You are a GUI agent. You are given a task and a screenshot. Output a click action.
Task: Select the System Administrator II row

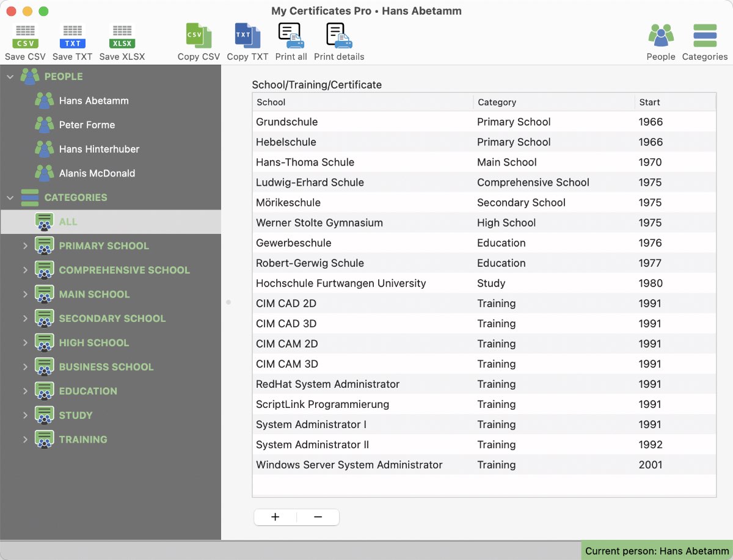484,444
